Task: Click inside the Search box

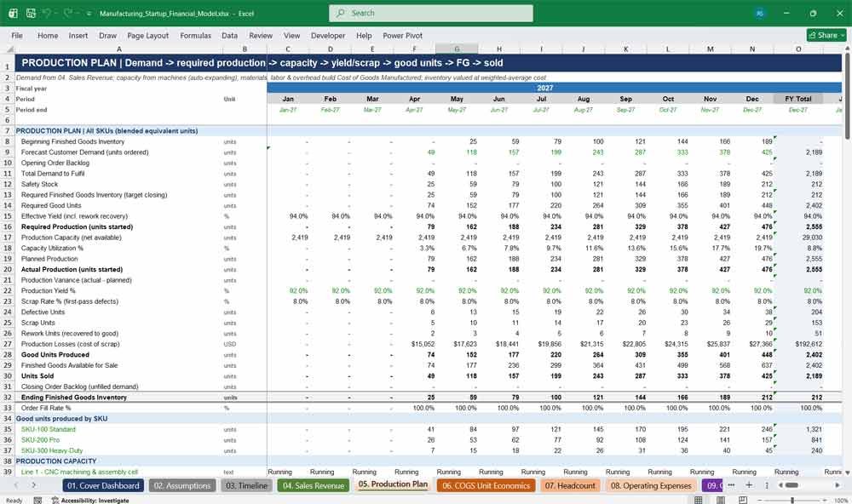Action: tap(430, 13)
